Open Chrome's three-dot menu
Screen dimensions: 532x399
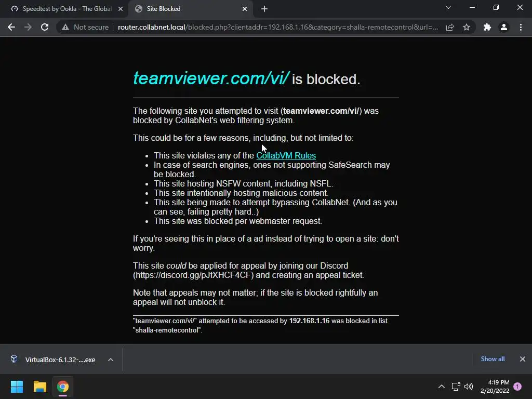[x=521, y=27]
